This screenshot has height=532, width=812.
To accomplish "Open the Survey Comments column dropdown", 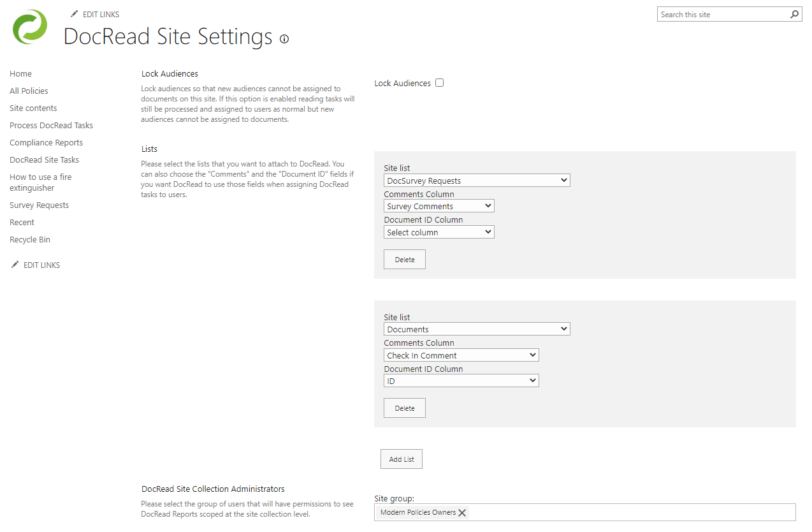I will (439, 206).
